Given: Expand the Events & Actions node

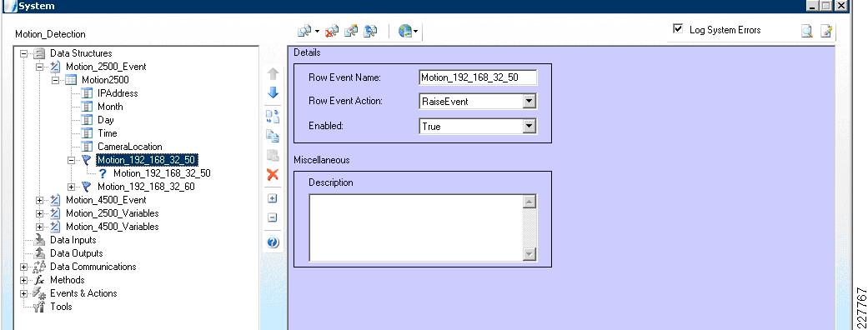Looking at the screenshot, I should coord(24,293).
